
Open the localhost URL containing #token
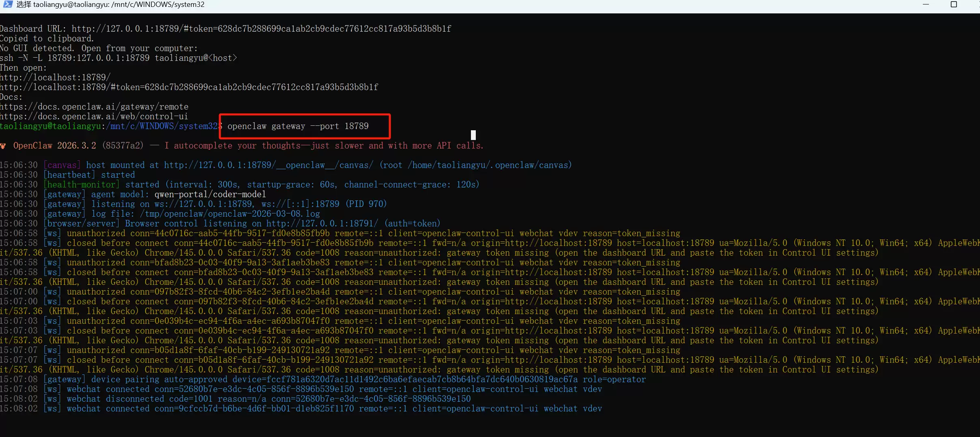189,87
